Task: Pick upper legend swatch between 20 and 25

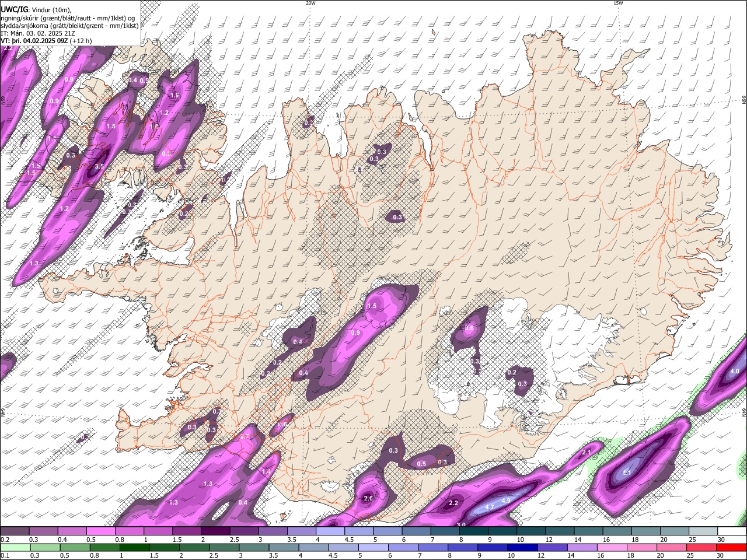Action: click(675, 531)
